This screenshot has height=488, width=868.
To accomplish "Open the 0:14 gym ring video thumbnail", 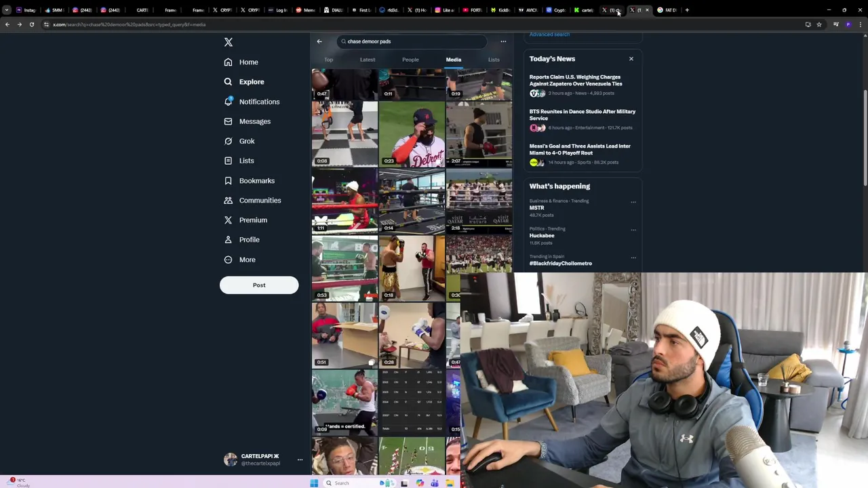I will [x=412, y=201].
